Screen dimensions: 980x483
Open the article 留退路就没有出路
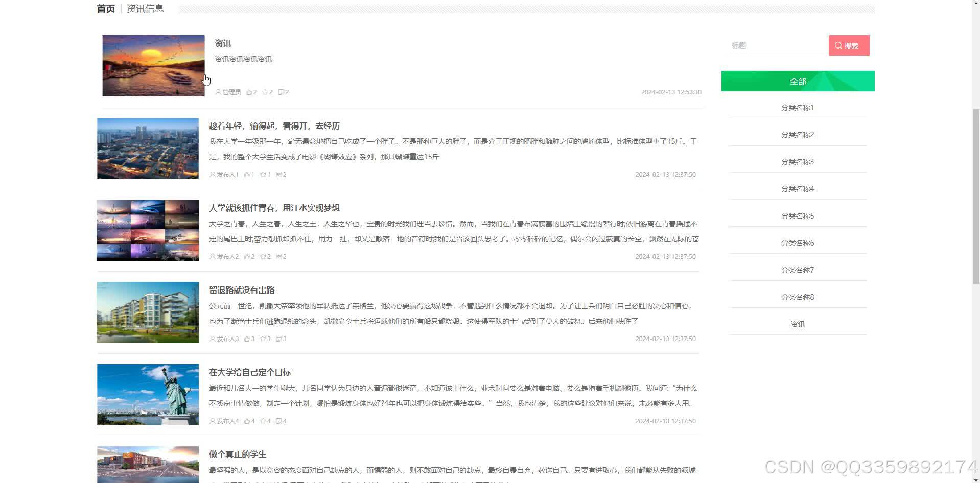242,289
